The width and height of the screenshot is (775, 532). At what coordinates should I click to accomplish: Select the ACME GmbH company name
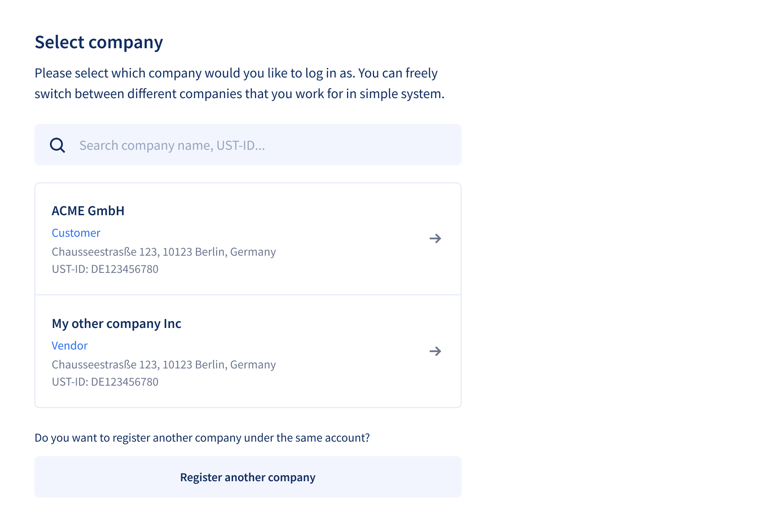pos(88,211)
